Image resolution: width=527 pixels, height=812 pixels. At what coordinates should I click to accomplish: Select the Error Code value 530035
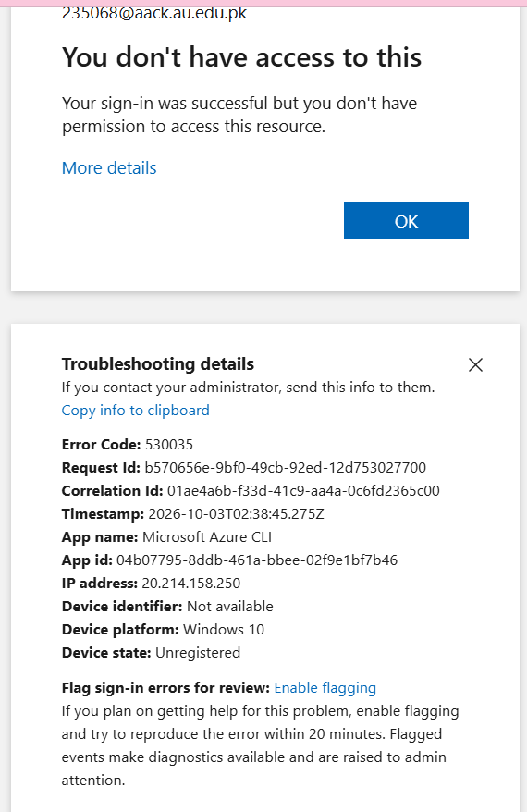pyautogui.click(x=169, y=444)
